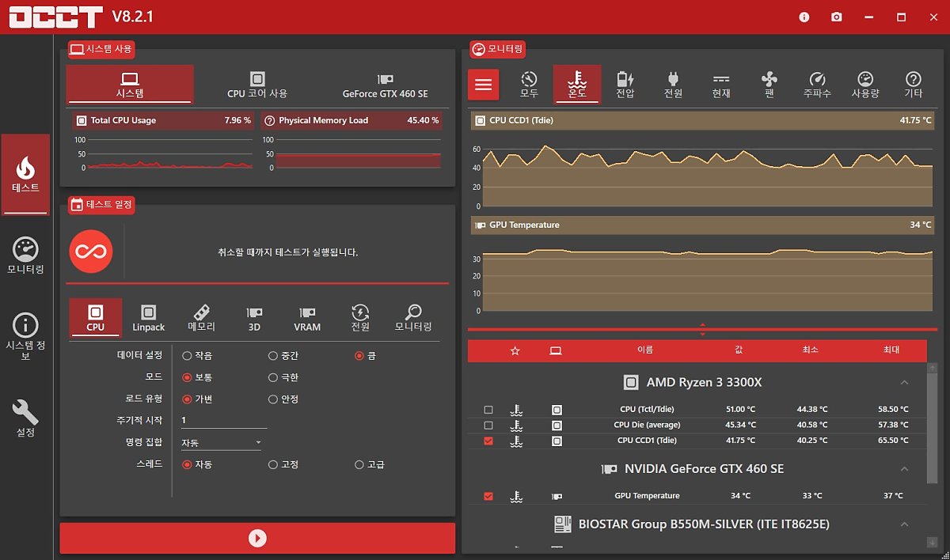This screenshot has width=950, height=560.
Task: Click the 65.50 °C maximum value
Action: [x=891, y=441]
